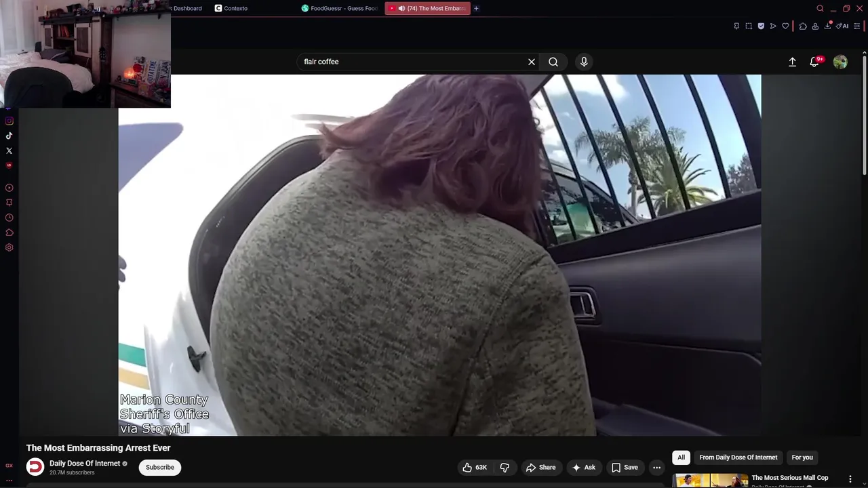The height and width of the screenshot is (488, 868).
Task: Toggle the ad blocker shield icon
Action: pyautogui.click(x=761, y=26)
